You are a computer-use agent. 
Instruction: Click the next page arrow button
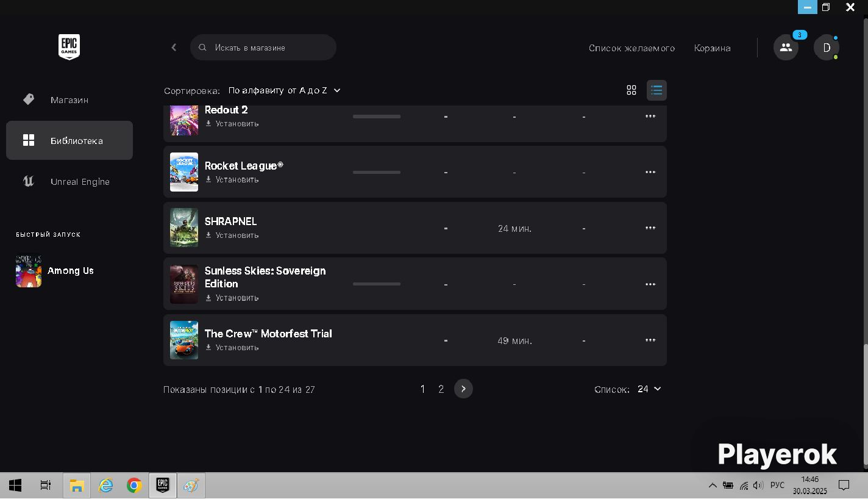point(463,389)
